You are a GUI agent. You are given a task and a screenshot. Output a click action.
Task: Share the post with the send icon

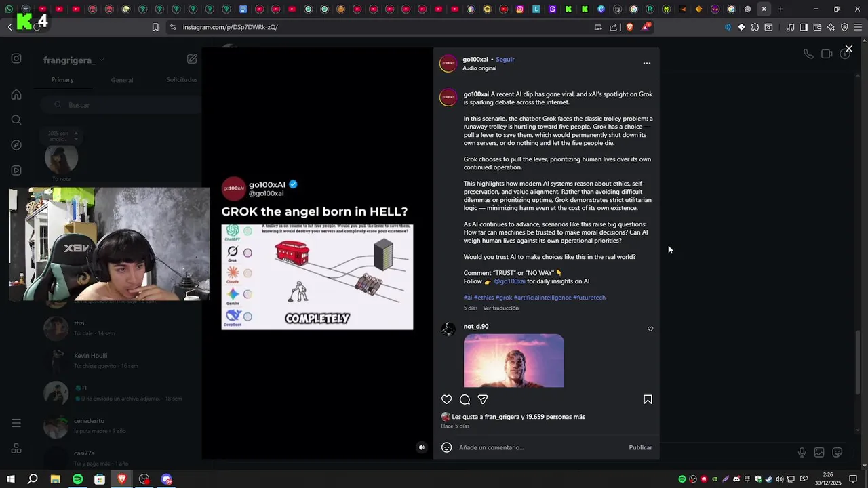coord(483,400)
